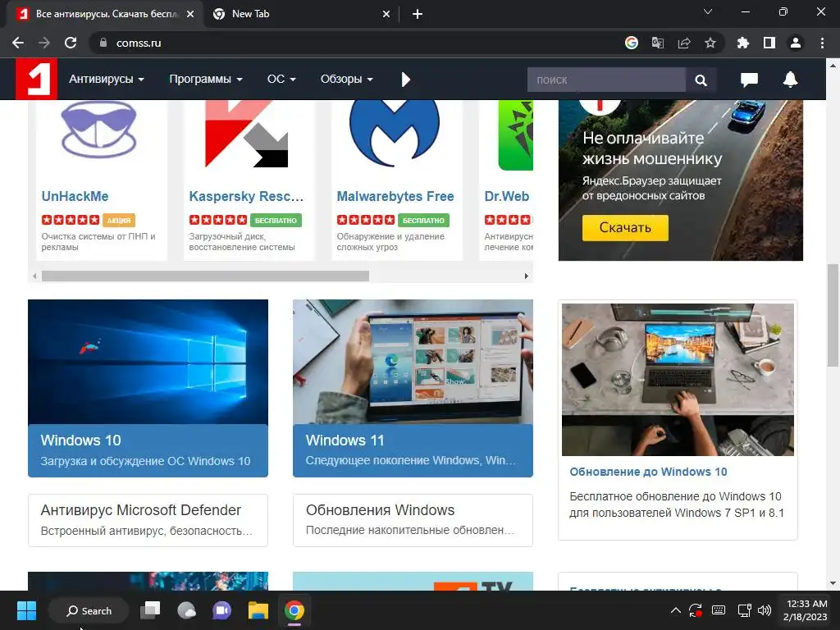Reload the page
This screenshot has width=840, height=630.
pyautogui.click(x=71, y=43)
